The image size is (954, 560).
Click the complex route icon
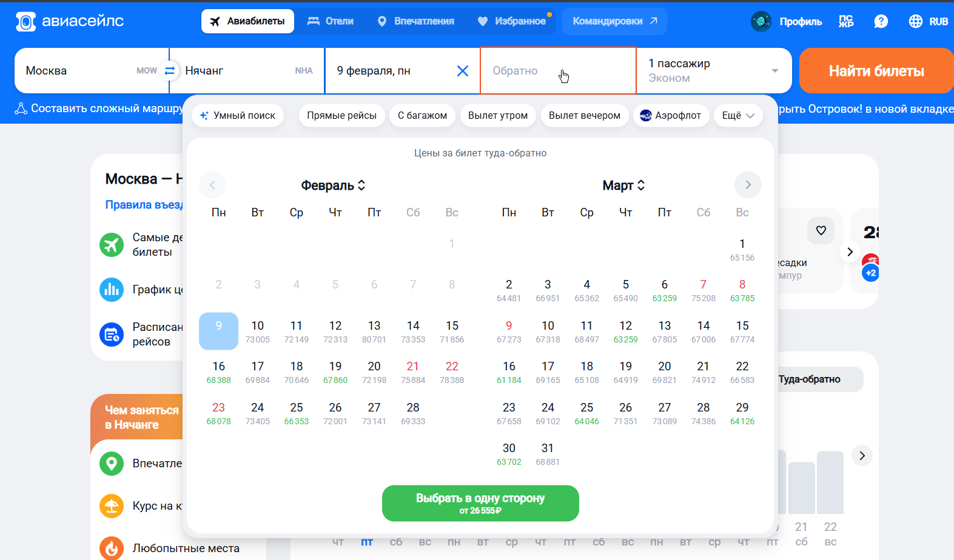tap(21, 108)
